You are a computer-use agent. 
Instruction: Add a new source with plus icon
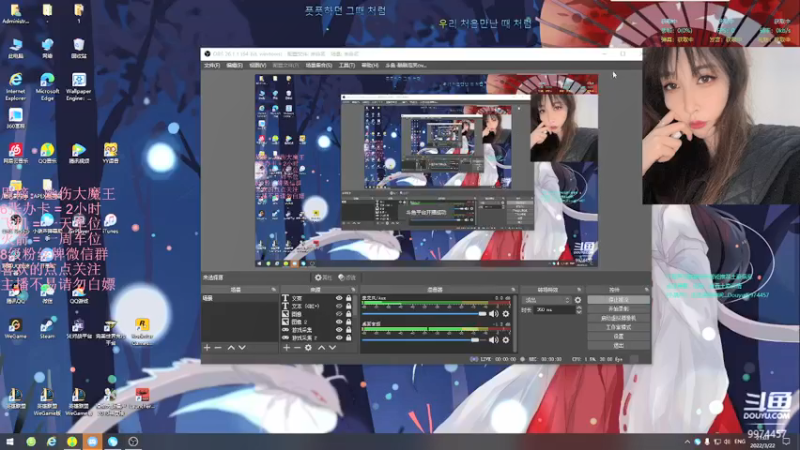(x=286, y=347)
